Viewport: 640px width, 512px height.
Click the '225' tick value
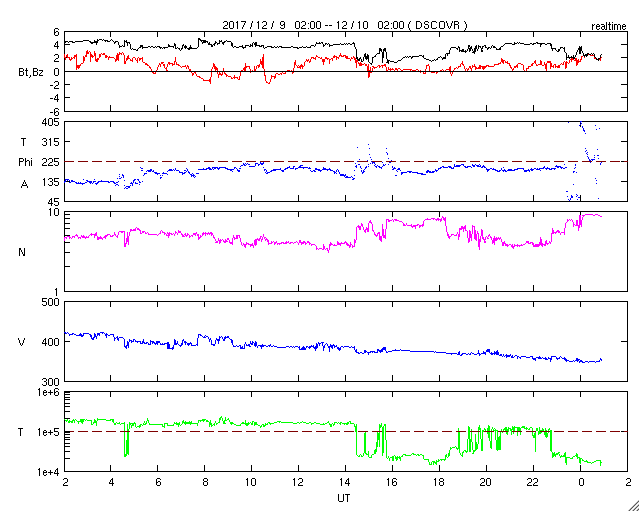tap(51, 162)
